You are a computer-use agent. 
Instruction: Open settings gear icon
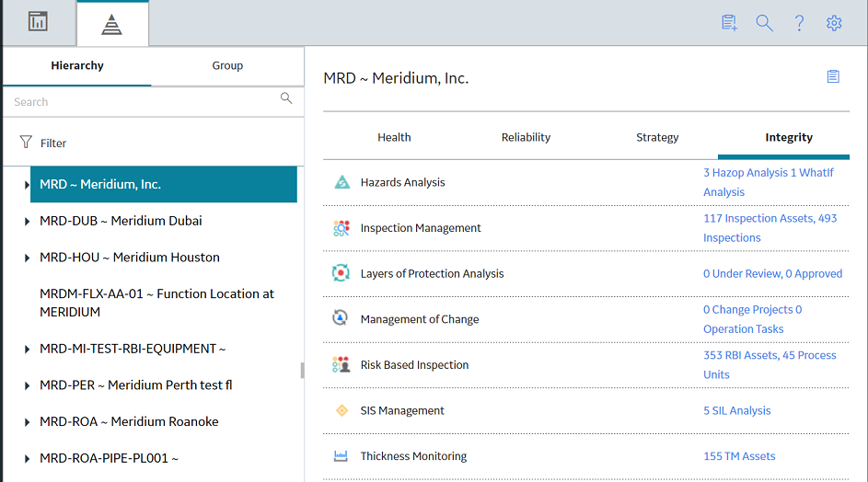click(834, 23)
